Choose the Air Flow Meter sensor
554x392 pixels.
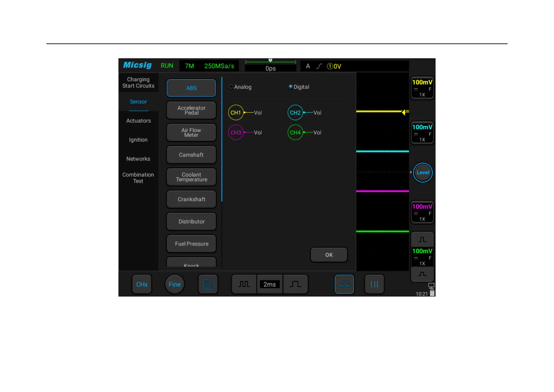point(191,132)
